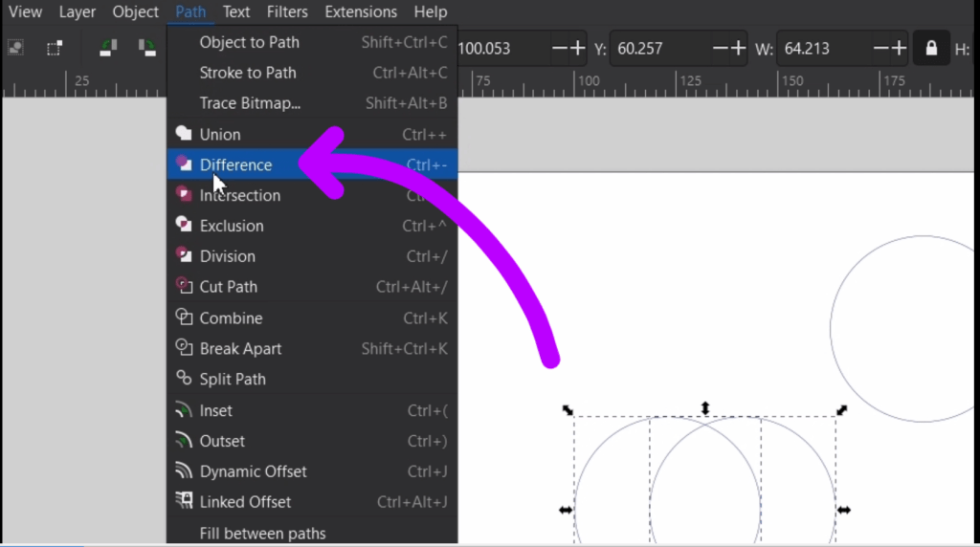Click the Rotate 90° clockwise icon
Viewport: 980px width, 547px height.
pos(146,47)
